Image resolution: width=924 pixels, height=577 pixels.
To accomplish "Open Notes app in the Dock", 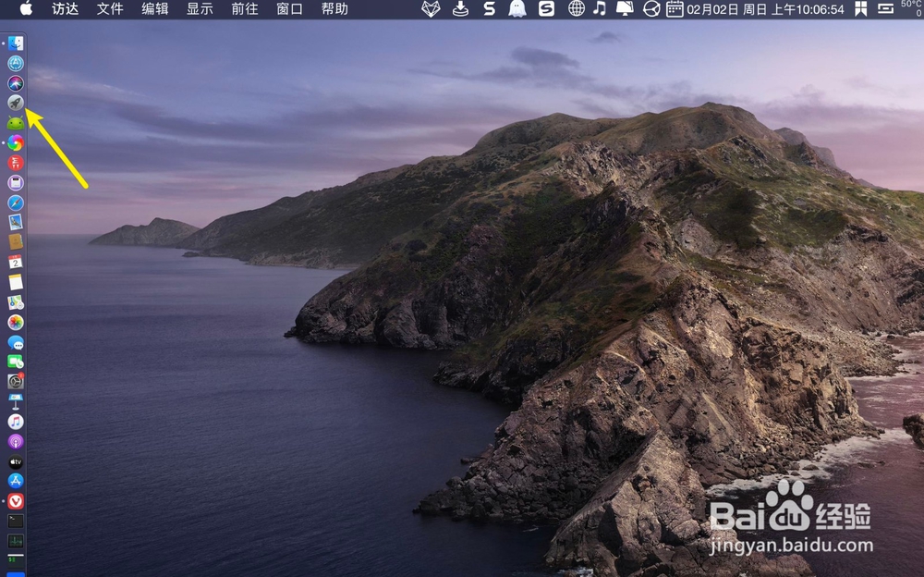I will [16, 282].
